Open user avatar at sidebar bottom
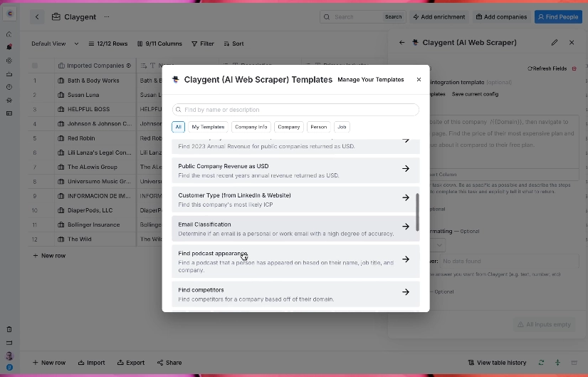The image size is (588, 377). point(9,356)
